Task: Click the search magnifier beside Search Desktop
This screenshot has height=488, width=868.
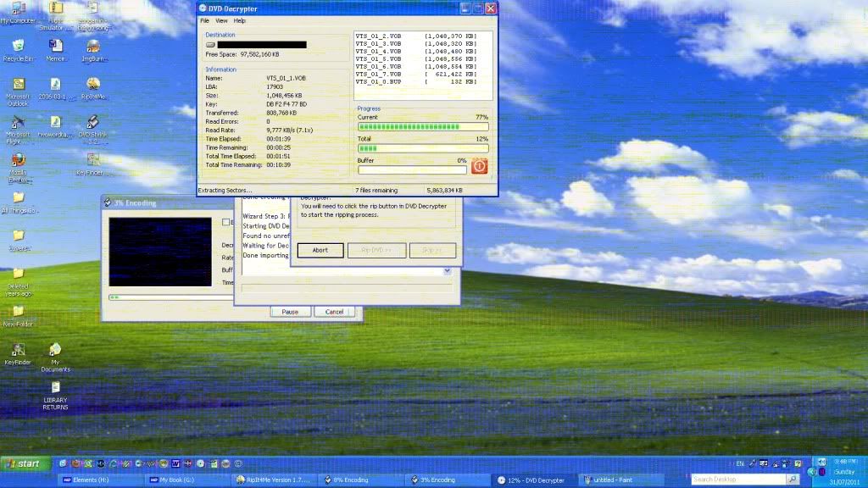Action: (793, 480)
